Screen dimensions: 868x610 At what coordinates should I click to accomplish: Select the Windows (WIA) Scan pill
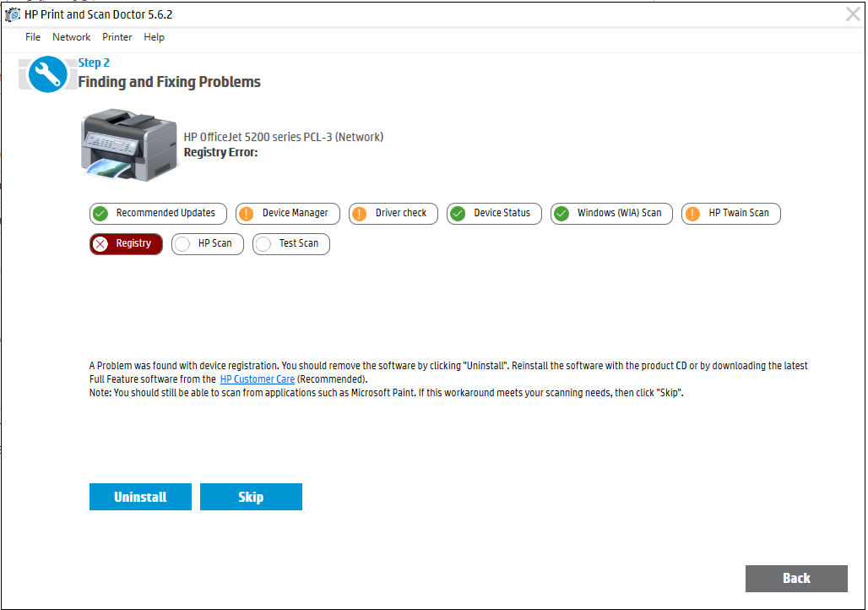tap(611, 213)
